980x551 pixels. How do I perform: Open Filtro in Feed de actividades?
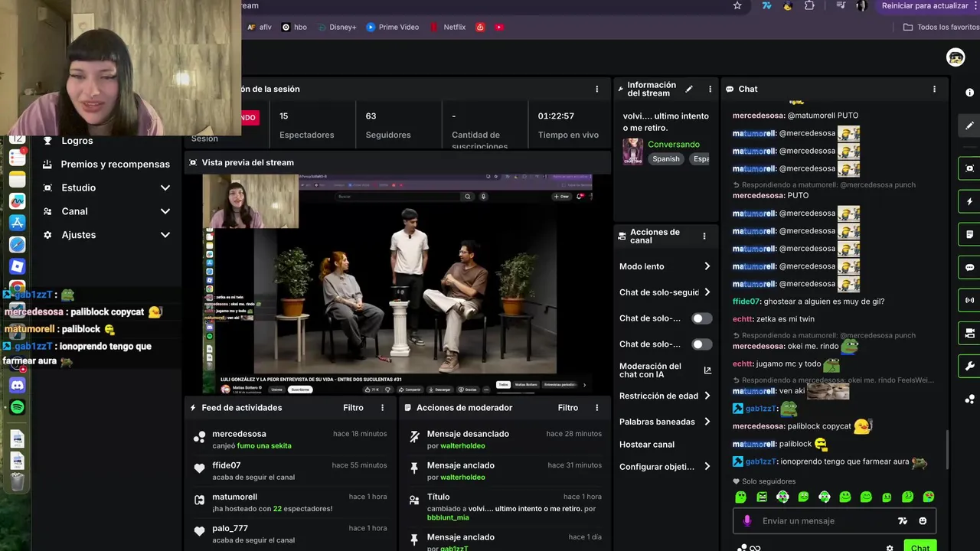coord(353,408)
